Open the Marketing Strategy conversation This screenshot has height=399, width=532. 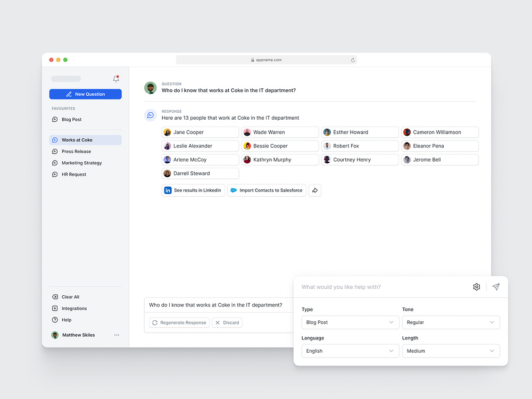point(86,163)
